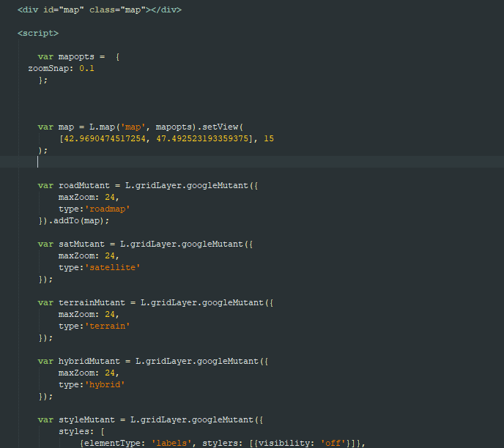This screenshot has width=504, height=448.
Task: Click the zoomSnap value 0.1
Action: pos(86,68)
